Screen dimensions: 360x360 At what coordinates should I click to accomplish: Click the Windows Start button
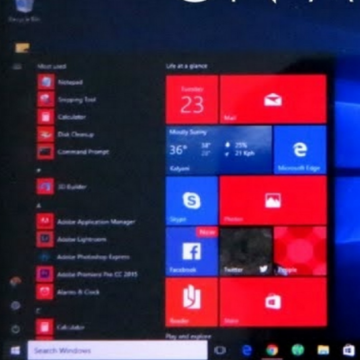coord(15,350)
